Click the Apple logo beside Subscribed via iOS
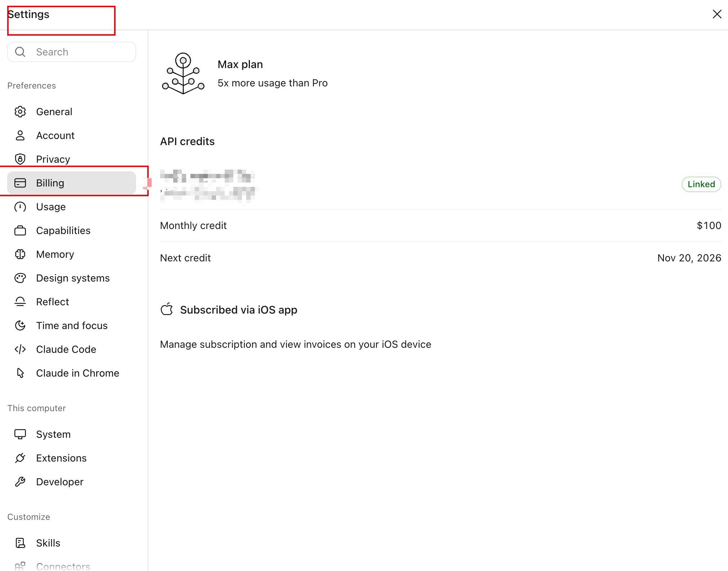728x571 pixels. (167, 309)
